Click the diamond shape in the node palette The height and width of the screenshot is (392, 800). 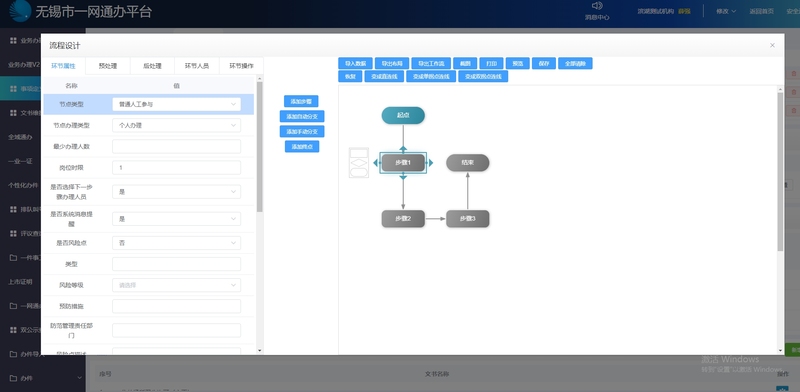click(x=359, y=162)
